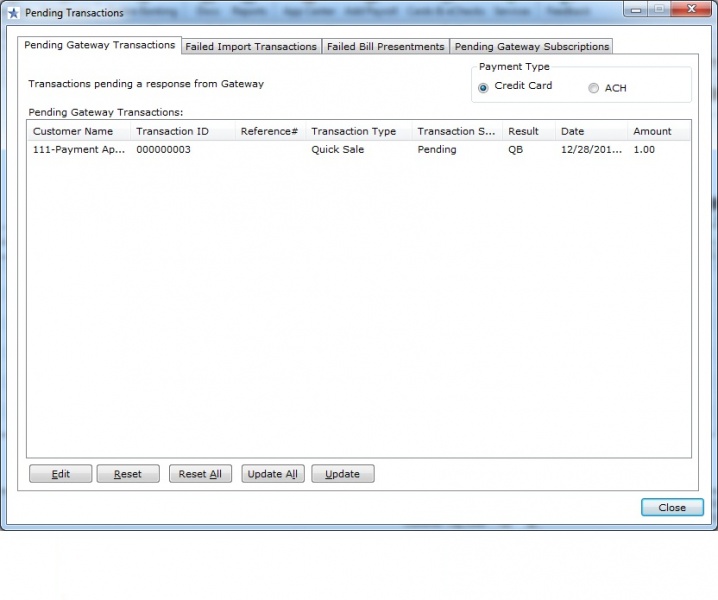This screenshot has width=718, height=600.
Task: Click the Update All button
Action: tap(272, 474)
